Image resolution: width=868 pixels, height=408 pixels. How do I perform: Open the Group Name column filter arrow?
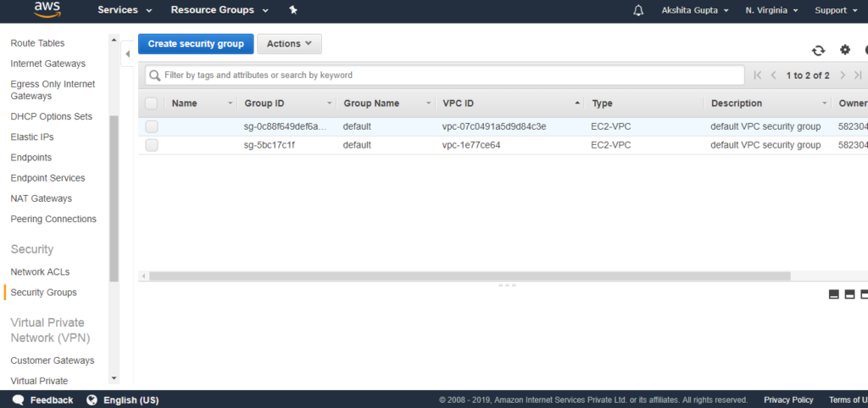click(428, 103)
